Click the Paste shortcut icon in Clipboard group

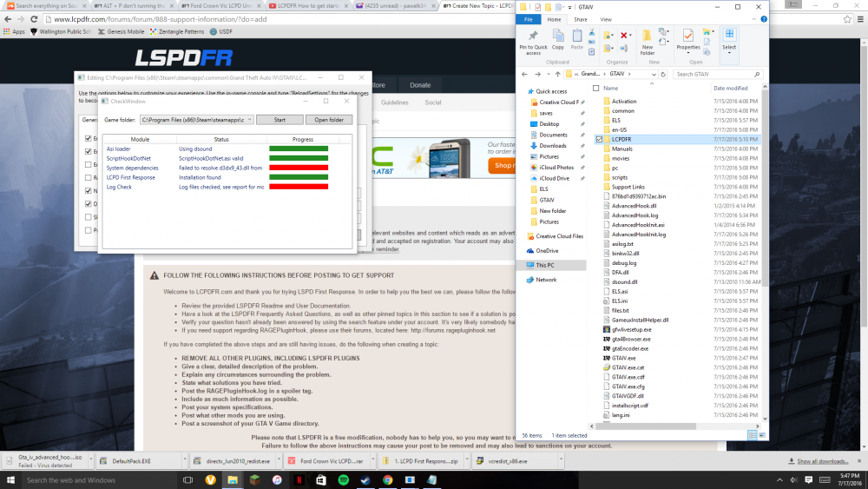[x=591, y=51]
